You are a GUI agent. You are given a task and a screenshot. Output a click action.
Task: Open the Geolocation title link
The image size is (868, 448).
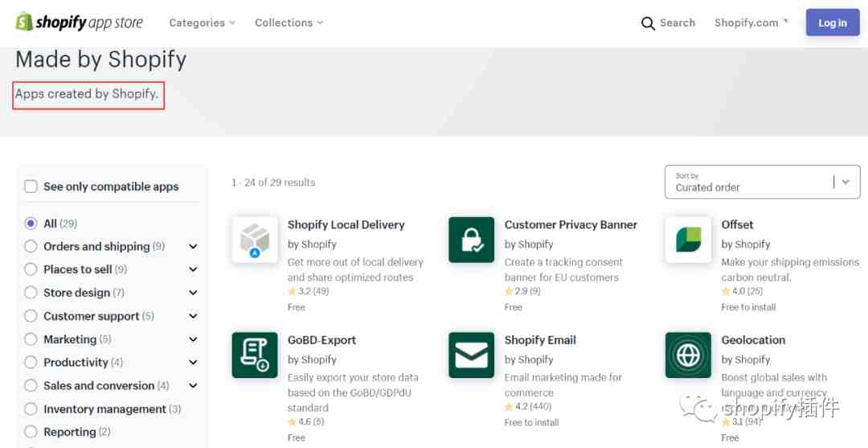(x=753, y=340)
